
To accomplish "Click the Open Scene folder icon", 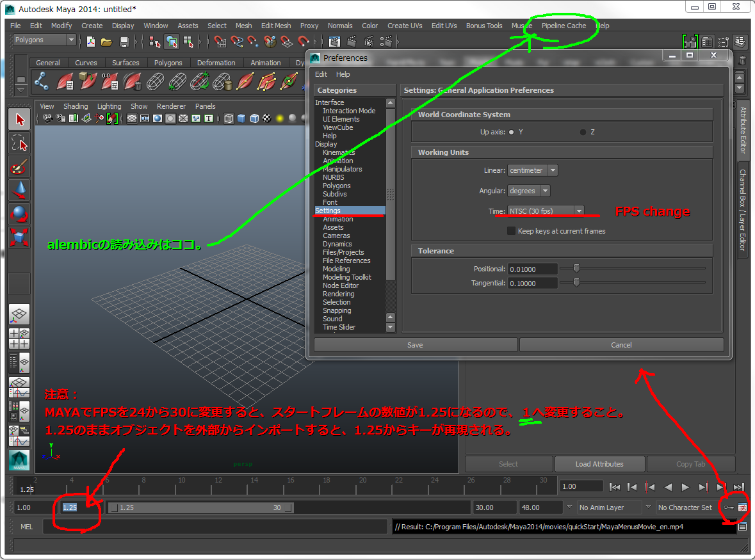I will (106, 42).
